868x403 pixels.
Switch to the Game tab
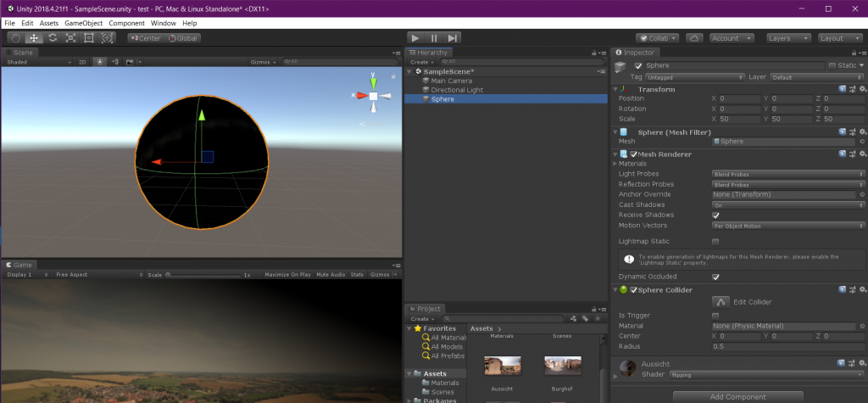(x=19, y=265)
